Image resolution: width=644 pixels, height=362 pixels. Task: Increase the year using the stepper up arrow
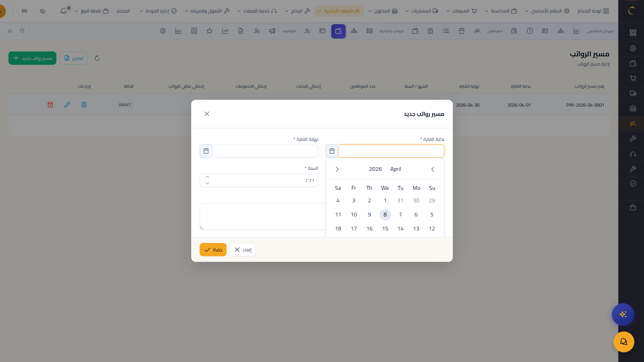tap(207, 177)
